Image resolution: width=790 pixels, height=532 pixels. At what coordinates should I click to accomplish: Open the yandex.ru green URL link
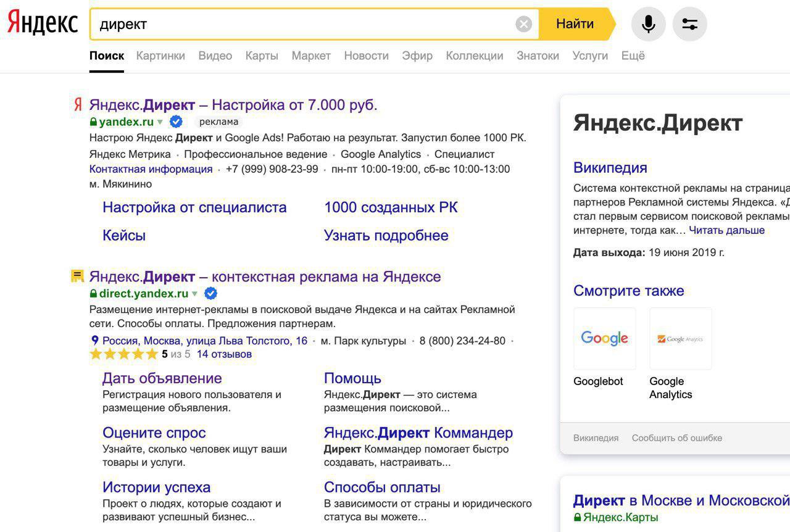[126, 122]
